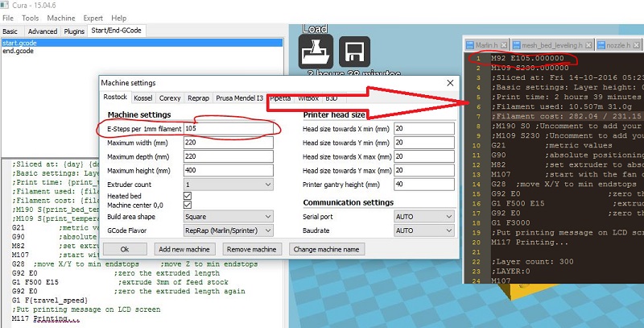This screenshot has height=328, width=644.
Task: Open the Machine menu
Action: click(61, 18)
